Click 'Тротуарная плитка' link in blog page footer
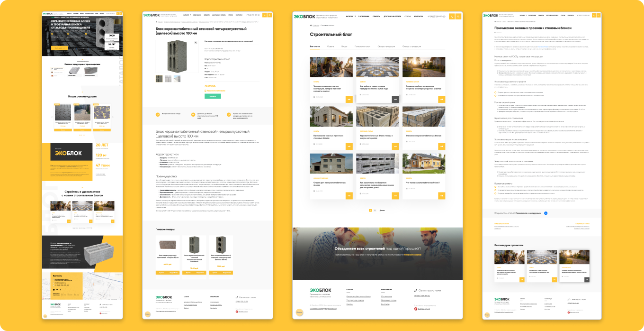644x331 pixels. pos(355,300)
